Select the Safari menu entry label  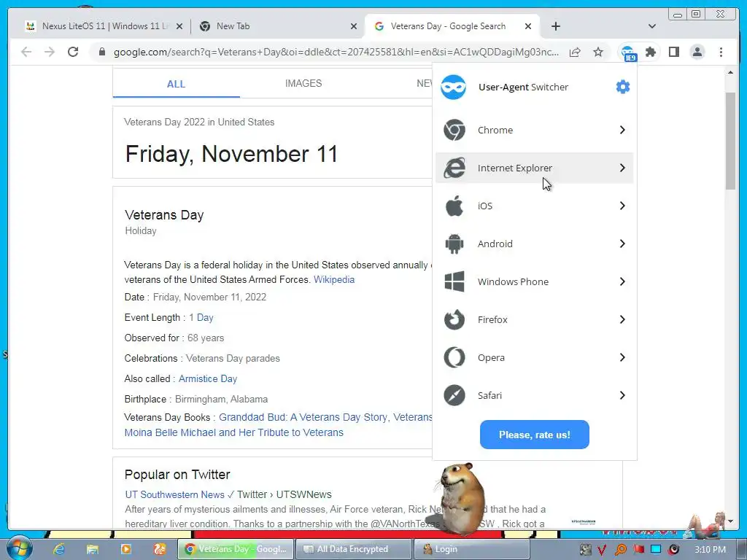pos(489,395)
